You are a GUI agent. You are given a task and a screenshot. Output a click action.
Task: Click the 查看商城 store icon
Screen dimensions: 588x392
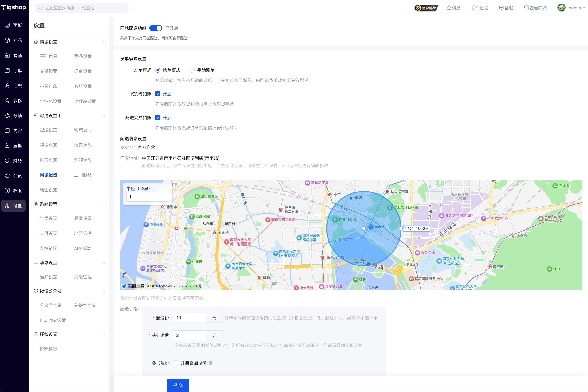click(x=526, y=8)
